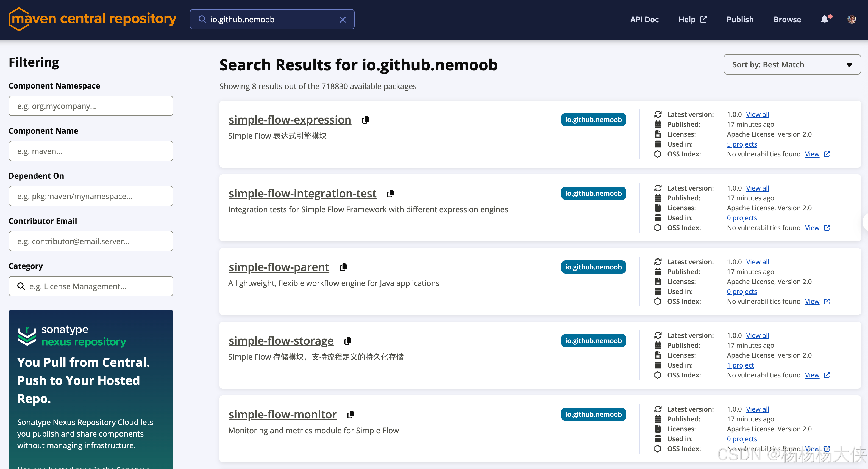View OSS Index report for simple-flow-expression
Image resolution: width=868 pixels, height=469 pixels.
[x=812, y=154]
